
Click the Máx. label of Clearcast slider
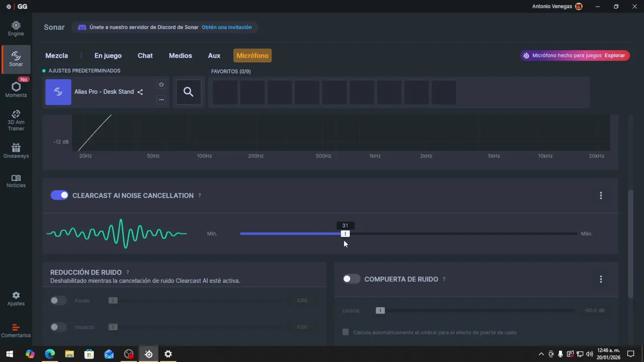tap(587, 234)
